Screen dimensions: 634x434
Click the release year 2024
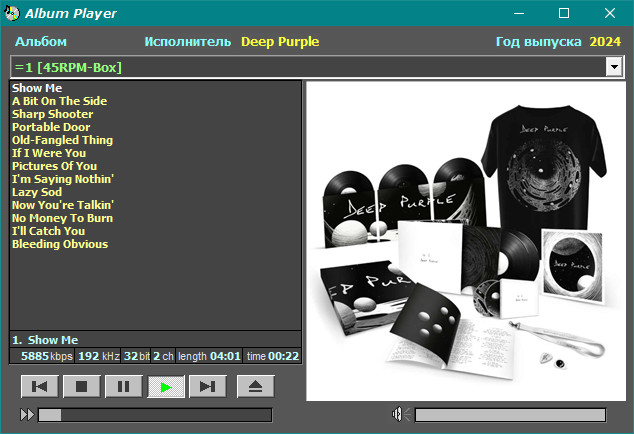pos(605,41)
